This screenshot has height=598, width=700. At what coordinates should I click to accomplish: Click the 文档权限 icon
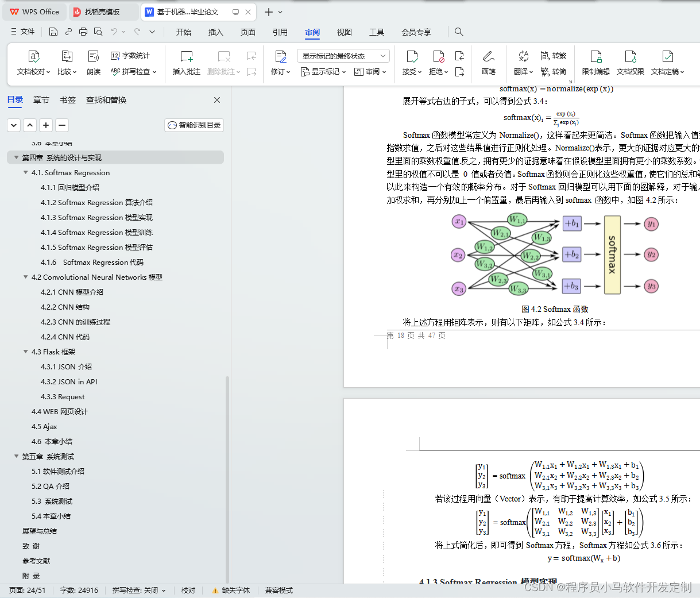coord(631,56)
